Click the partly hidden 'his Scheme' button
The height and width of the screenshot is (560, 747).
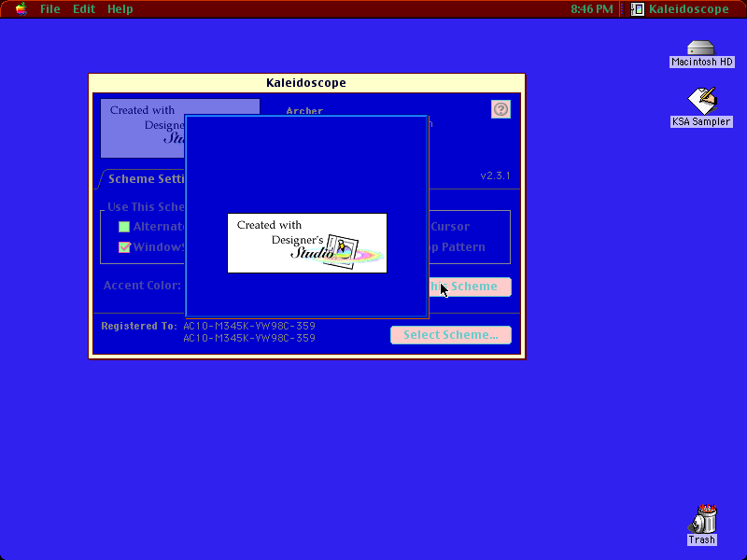pyautogui.click(x=471, y=287)
